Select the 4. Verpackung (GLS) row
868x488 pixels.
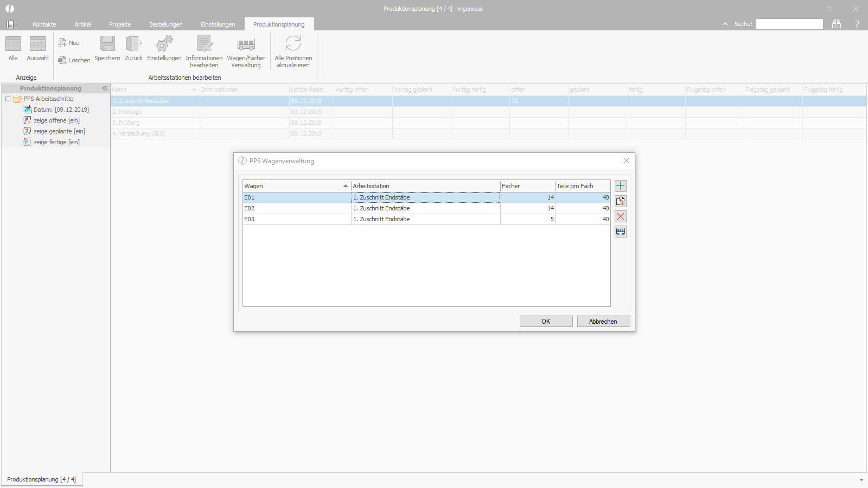pos(488,133)
